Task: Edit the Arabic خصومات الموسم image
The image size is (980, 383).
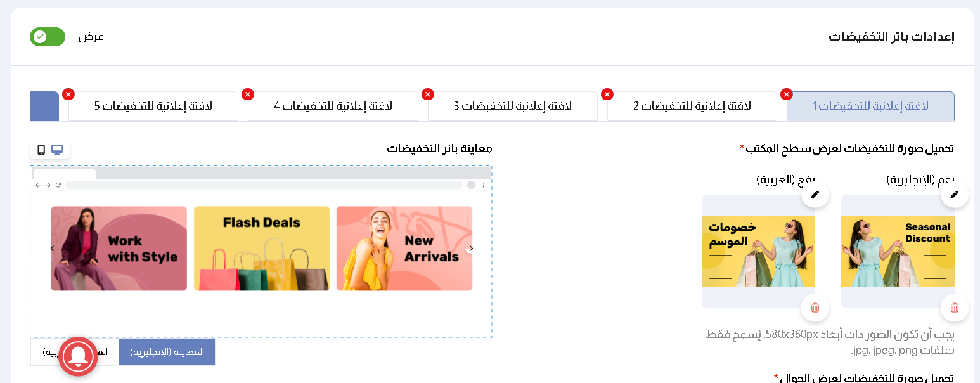Action: [815, 194]
